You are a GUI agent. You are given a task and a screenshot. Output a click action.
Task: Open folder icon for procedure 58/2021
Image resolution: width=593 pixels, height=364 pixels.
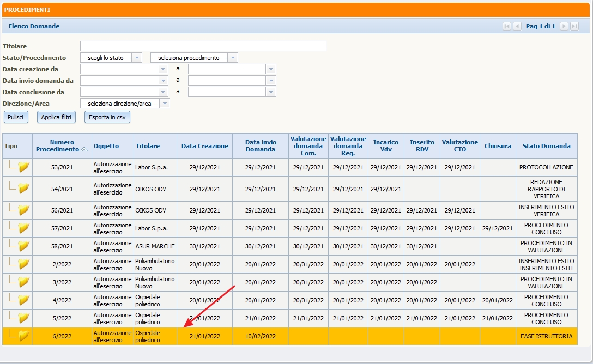point(23,246)
